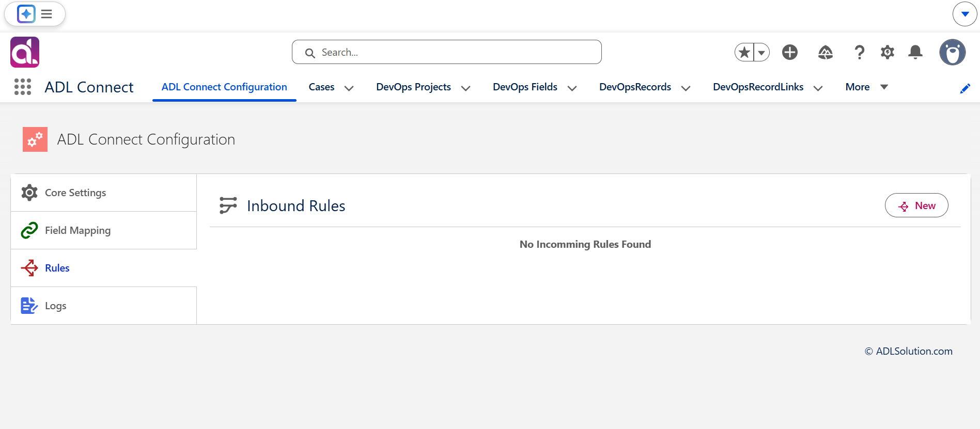Expand DevOps Fields tab chevron
This screenshot has height=429, width=980.
pyautogui.click(x=572, y=88)
